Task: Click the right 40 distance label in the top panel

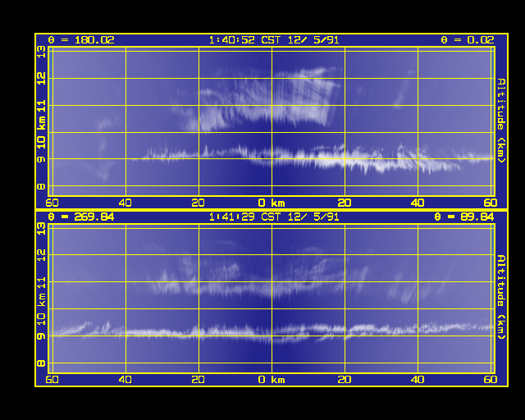Action: click(418, 203)
